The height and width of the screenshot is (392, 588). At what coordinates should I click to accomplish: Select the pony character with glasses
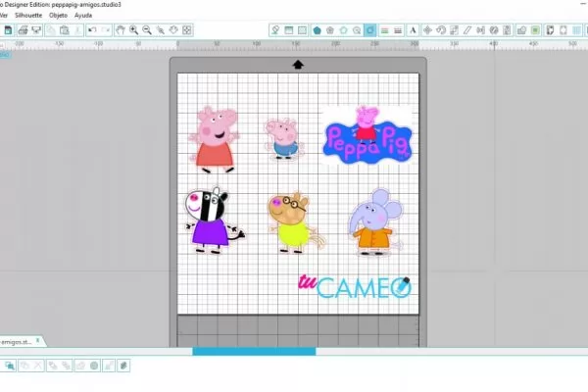(x=296, y=222)
